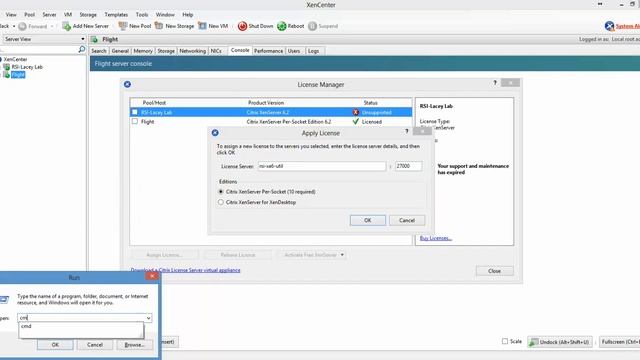The width and height of the screenshot is (640, 360).
Task: Switch to the Memory tab
Action: pyautogui.click(x=143, y=51)
